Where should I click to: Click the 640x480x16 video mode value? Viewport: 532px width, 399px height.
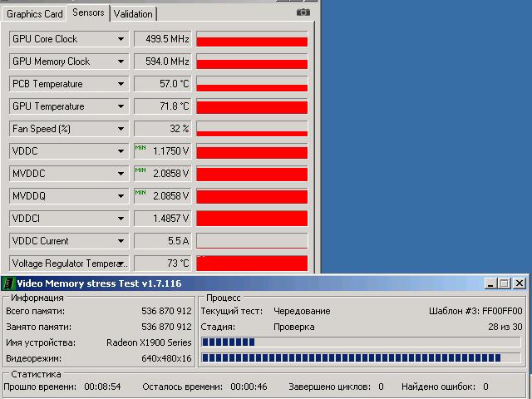(x=166, y=358)
